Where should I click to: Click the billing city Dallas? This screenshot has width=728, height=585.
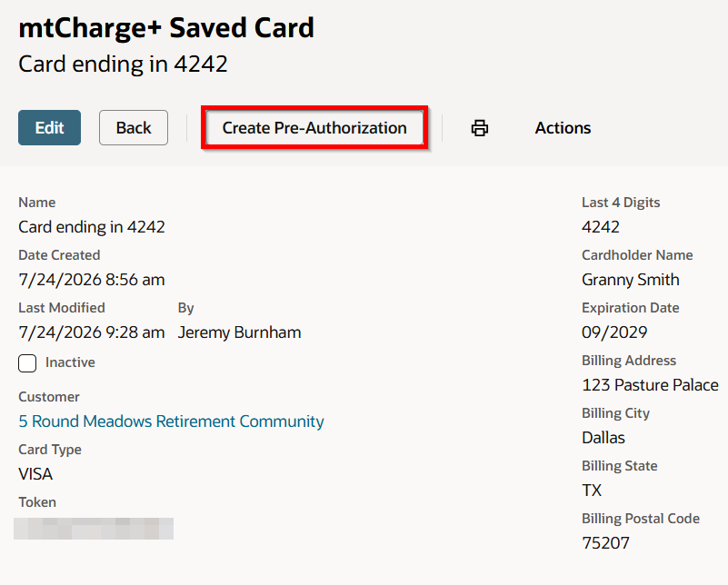point(603,438)
